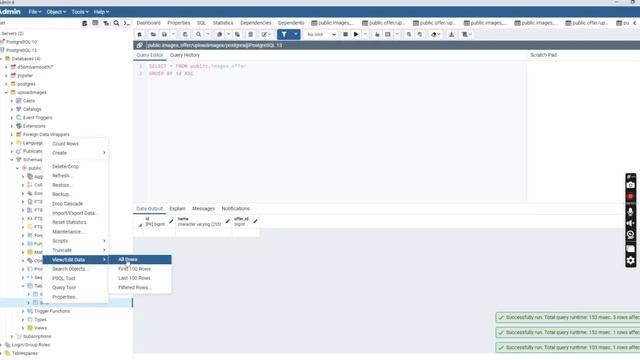640x360 pixels.
Task: Open the Help menu
Action: coord(101,12)
